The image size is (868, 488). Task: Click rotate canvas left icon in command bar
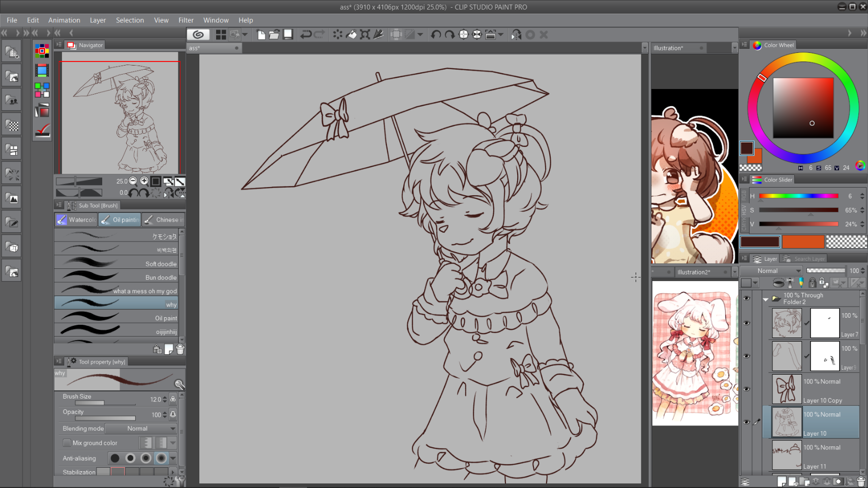point(436,35)
